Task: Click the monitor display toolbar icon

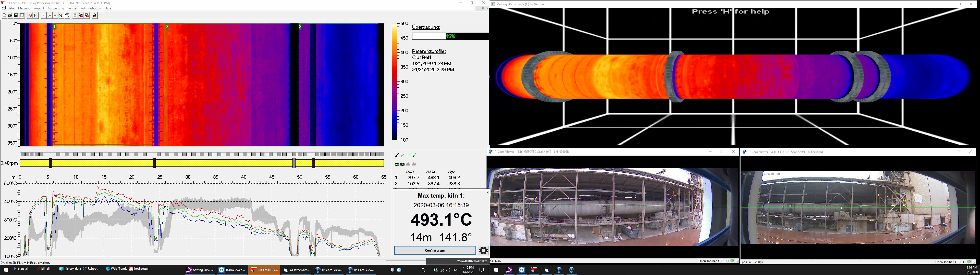Action: [22, 16]
